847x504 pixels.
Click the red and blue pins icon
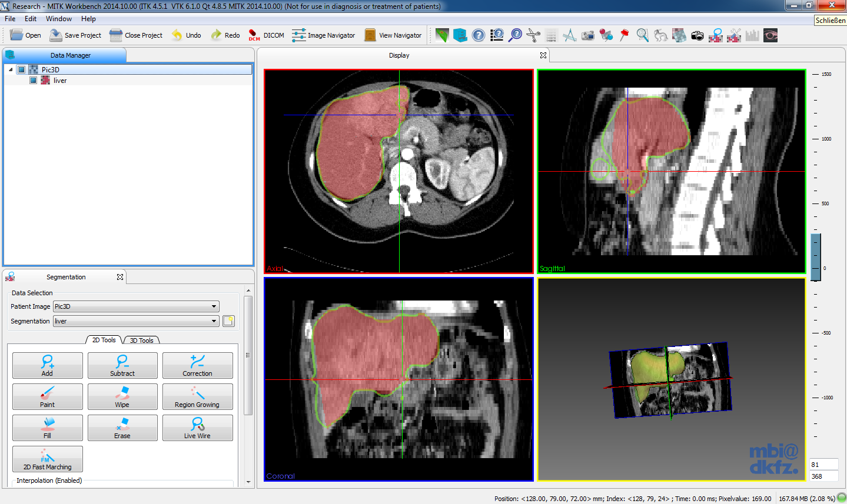click(606, 35)
